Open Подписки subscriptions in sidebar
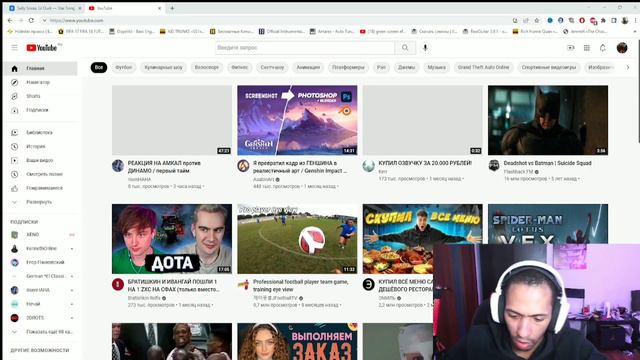640x360 pixels. click(40, 110)
